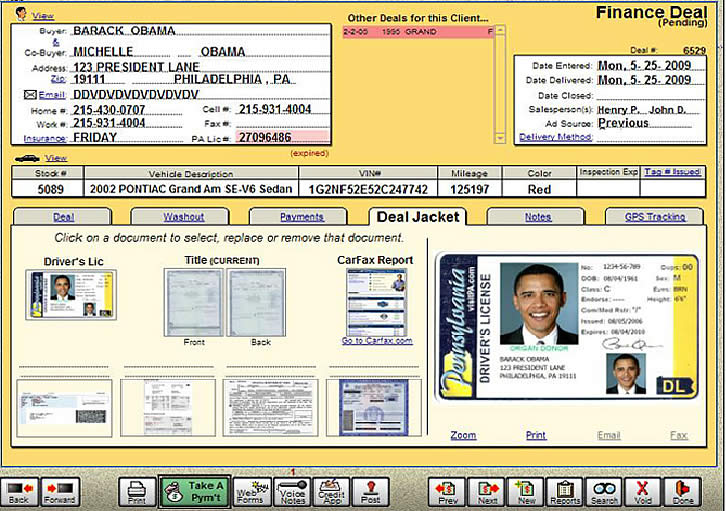The image size is (726, 511).
Task: Click the Cell # field 215-931-4004
Action: click(x=282, y=109)
